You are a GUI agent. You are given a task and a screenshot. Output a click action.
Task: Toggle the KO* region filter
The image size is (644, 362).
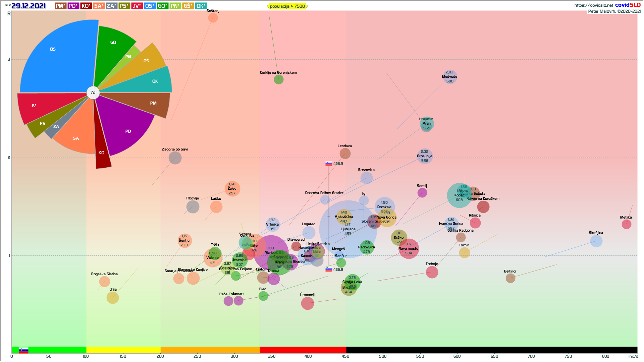tap(86, 6)
